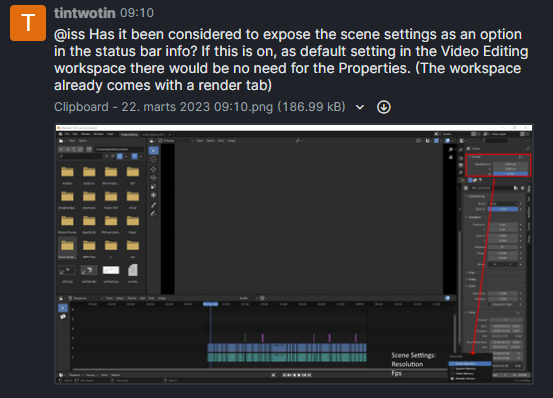Toggle System Memory in status bar menu
This screenshot has height=398, width=553.
tap(470, 368)
